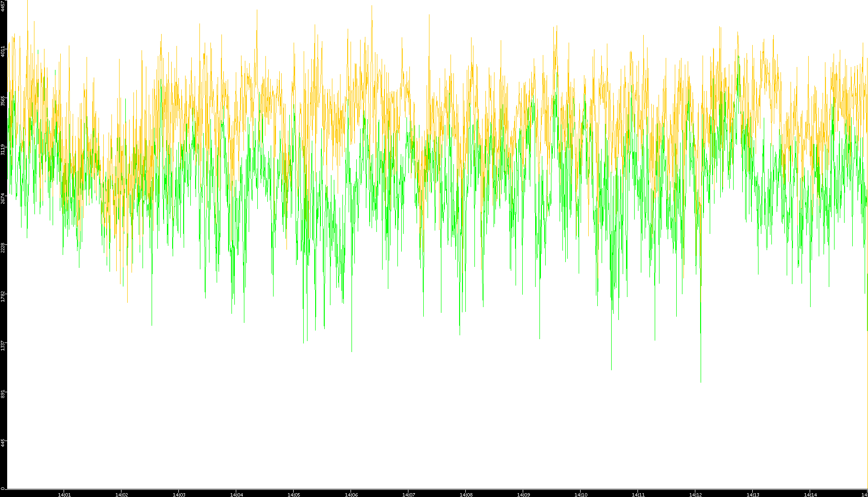Select the 14:10 tick on the time axis

581,495
